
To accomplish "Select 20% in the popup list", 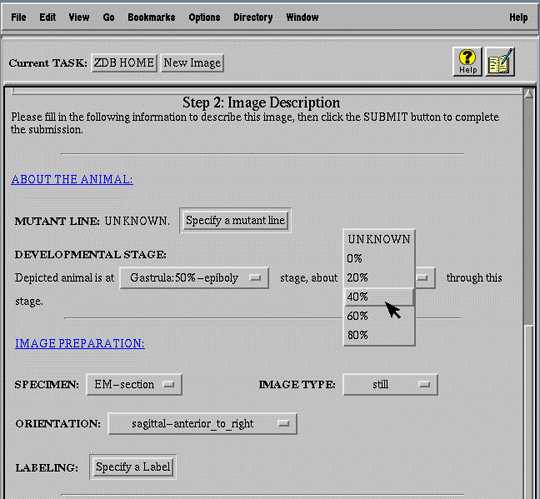I will (x=379, y=278).
